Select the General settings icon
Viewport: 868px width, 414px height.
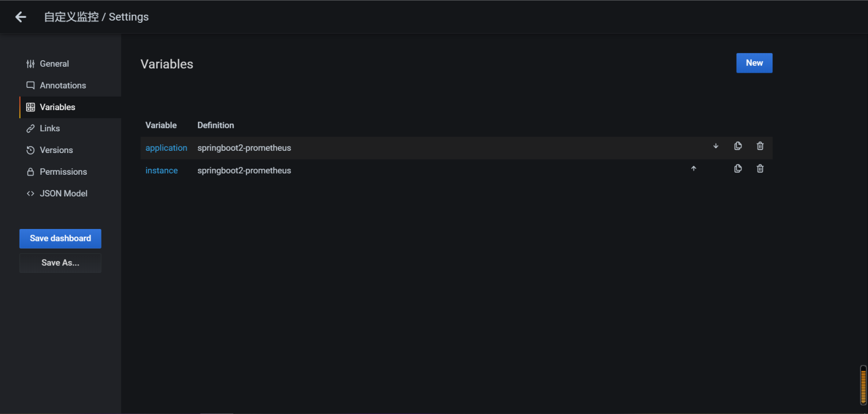coord(30,63)
